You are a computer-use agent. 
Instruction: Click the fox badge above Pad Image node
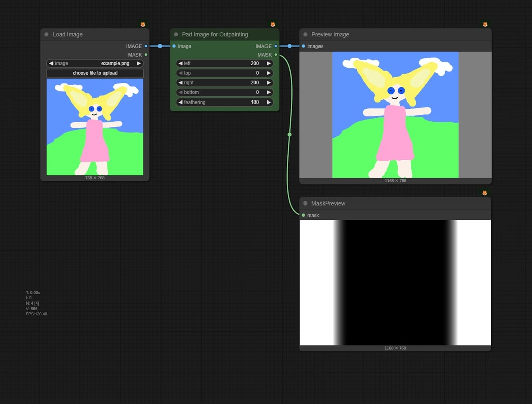tap(273, 24)
